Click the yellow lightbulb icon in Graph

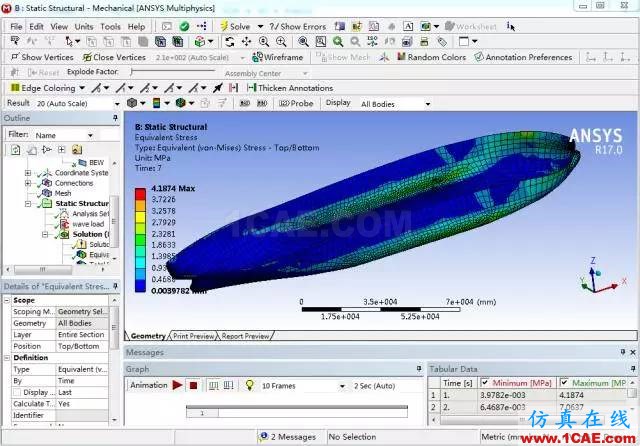[249, 385]
